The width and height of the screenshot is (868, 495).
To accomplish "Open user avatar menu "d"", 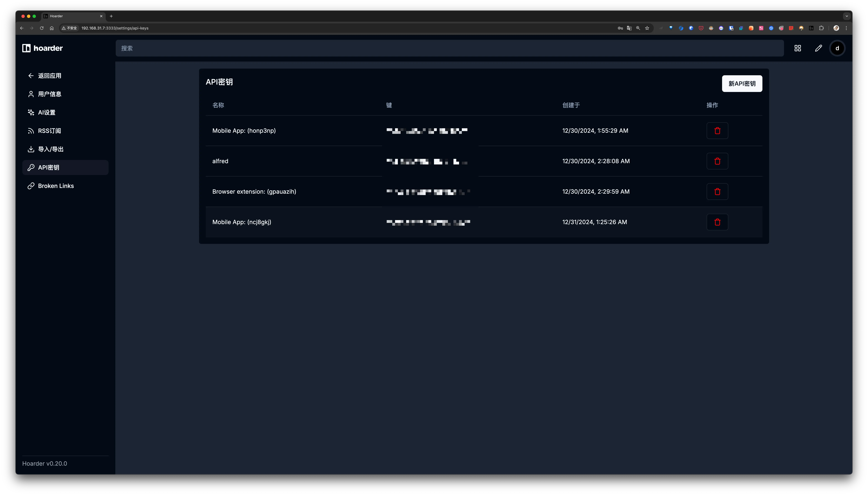I will (x=837, y=48).
